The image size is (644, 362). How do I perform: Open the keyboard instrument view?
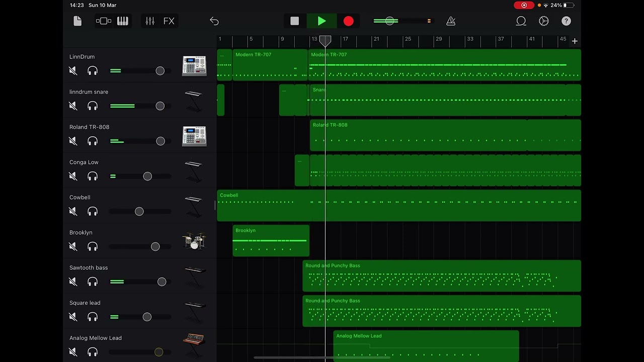click(x=123, y=21)
